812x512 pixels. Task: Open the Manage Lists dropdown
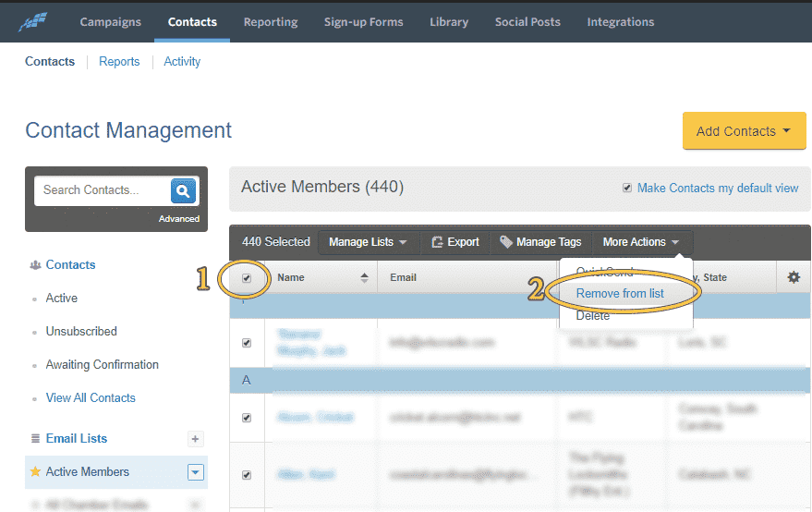pyautogui.click(x=368, y=242)
